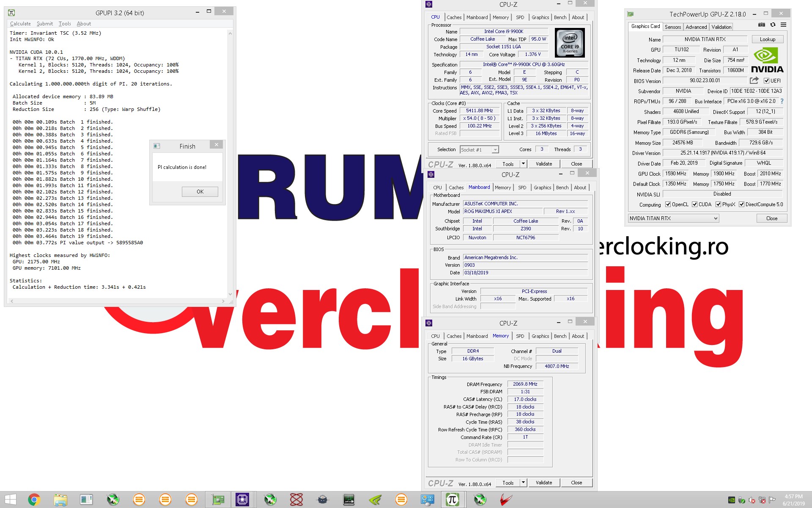Open the SPD tab in the Mainboard CPU-Z window

[x=522, y=188]
